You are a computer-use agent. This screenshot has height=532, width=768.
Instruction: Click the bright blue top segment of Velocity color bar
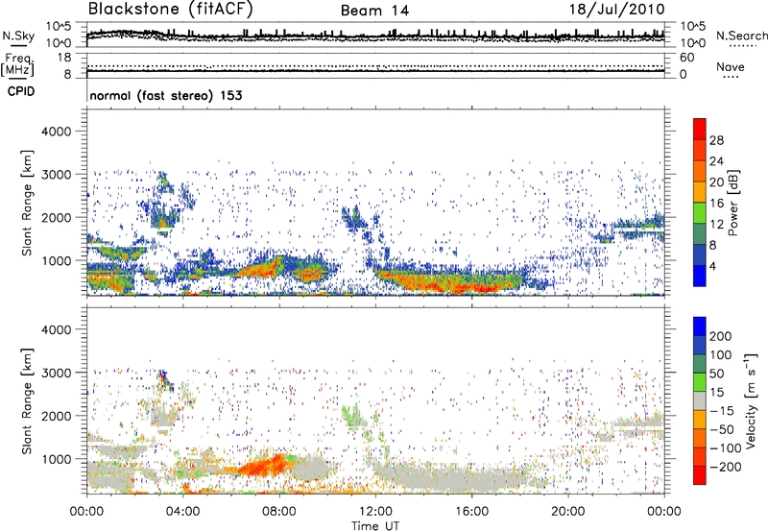pyautogui.click(x=700, y=326)
